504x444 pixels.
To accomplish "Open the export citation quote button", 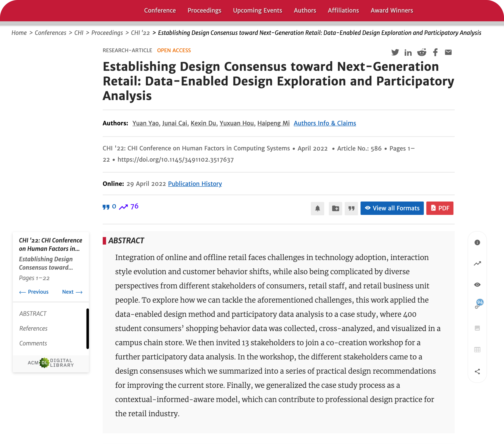I will tap(351, 208).
